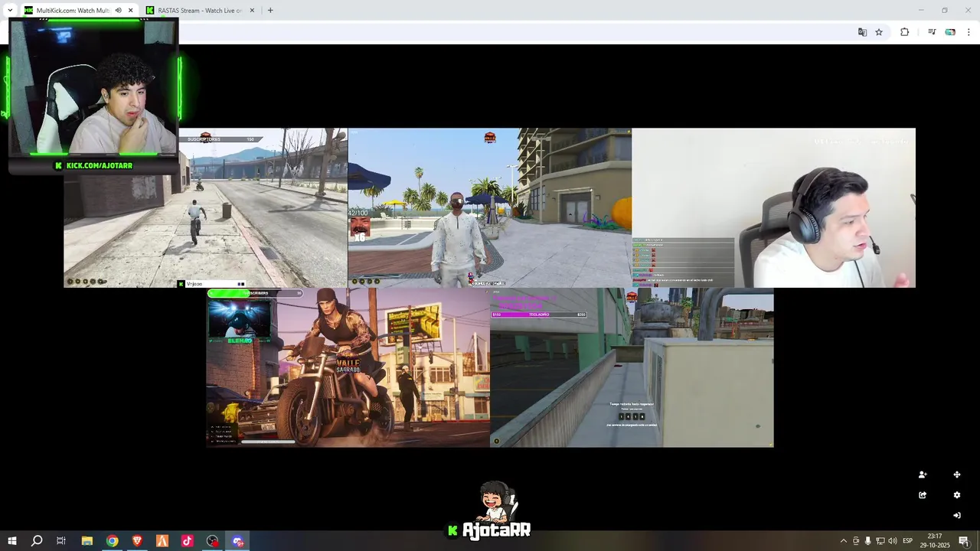Close the RASTAS Stream tab
980x551 pixels.
click(x=252, y=10)
